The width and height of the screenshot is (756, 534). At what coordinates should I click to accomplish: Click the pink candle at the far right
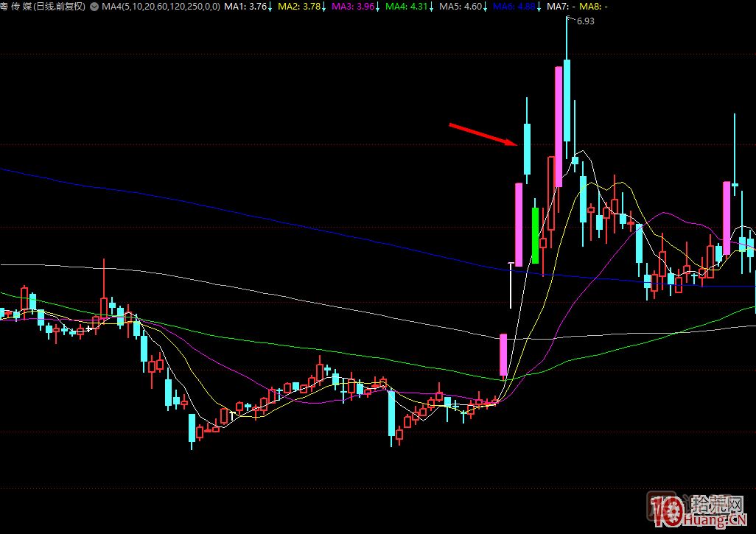click(x=727, y=217)
